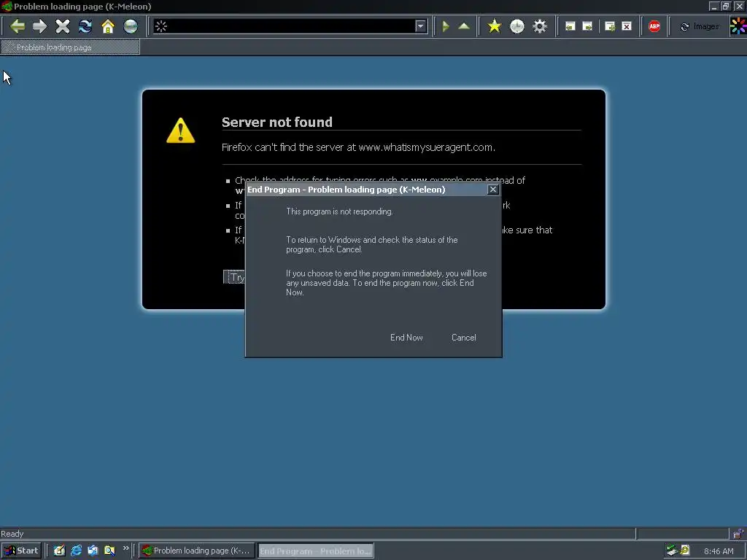747x560 pixels.
Task: Go to the Home page icon
Action: point(108,26)
